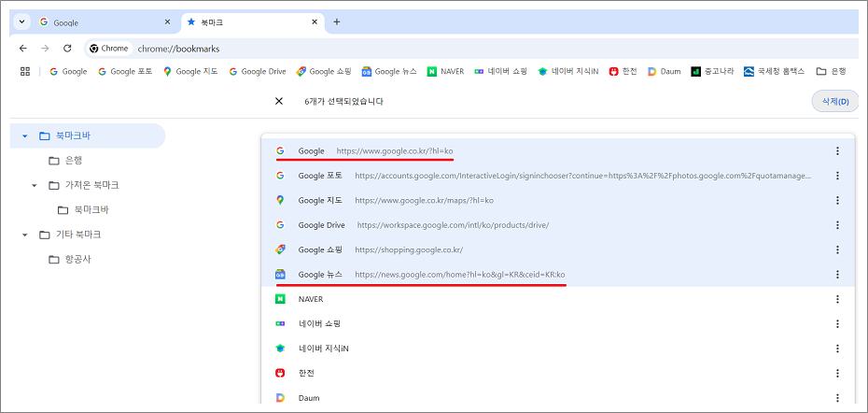
Task: Select 네이버 쇼핑 row in list
Action: [558, 323]
